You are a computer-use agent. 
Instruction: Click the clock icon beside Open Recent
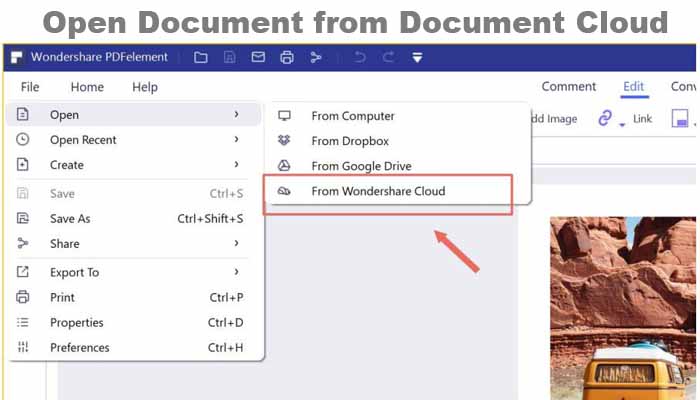tap(22, 139)
